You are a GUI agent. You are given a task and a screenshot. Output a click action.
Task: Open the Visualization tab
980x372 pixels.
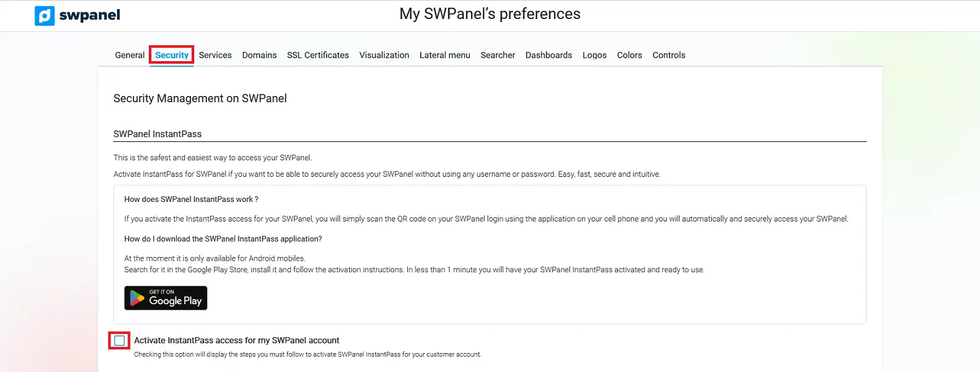pyautogui.click(x=384, y=55)
